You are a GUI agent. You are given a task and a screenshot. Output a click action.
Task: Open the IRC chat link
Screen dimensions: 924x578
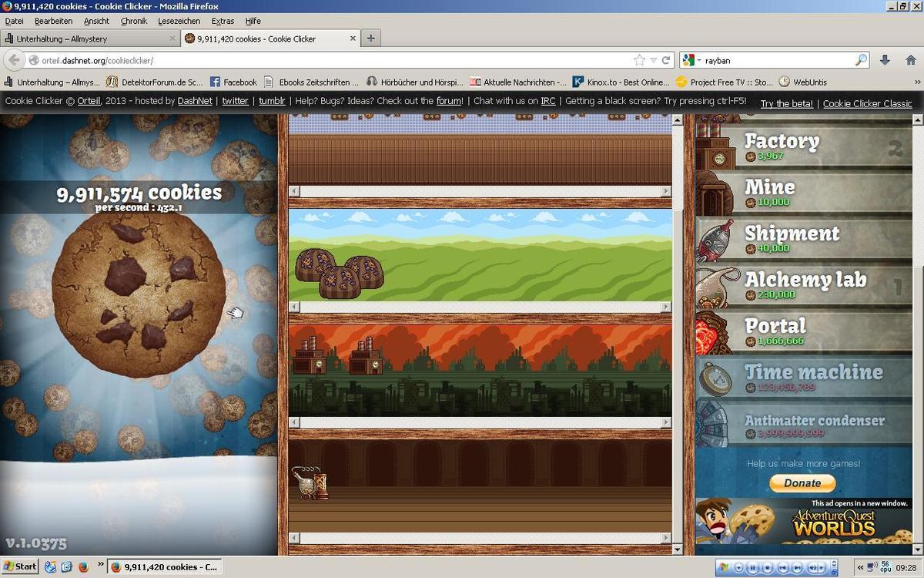pos(547,101)
